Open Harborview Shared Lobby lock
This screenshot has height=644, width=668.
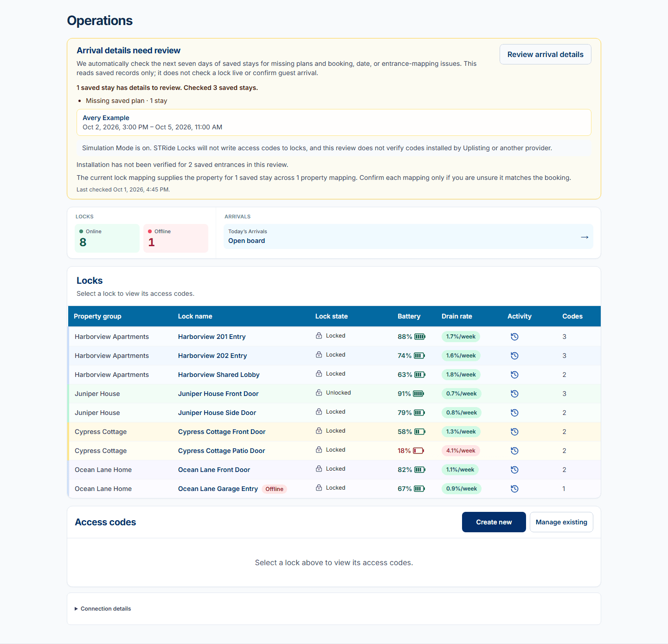pyautogui.click(x=218, y=375)
